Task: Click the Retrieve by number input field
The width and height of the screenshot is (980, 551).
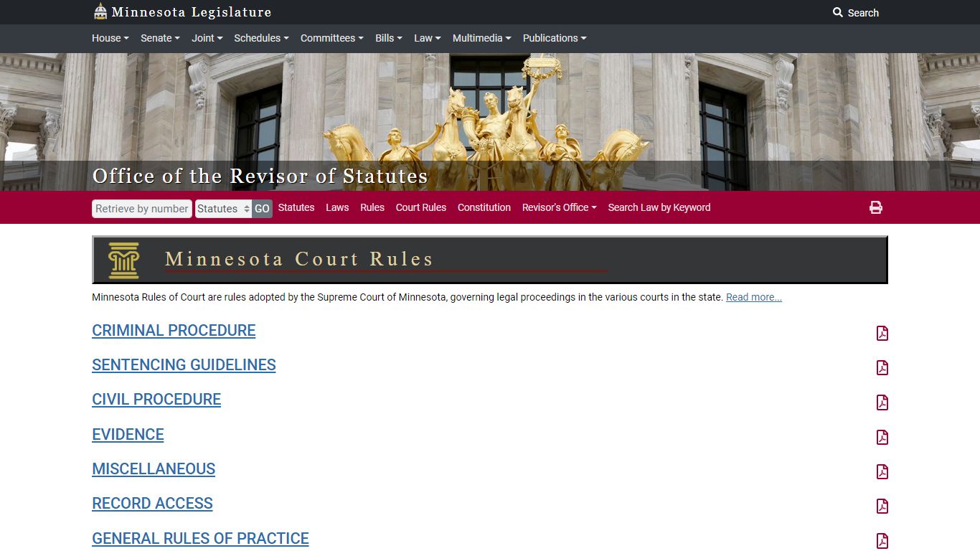Action: click(x=142, y=209)
